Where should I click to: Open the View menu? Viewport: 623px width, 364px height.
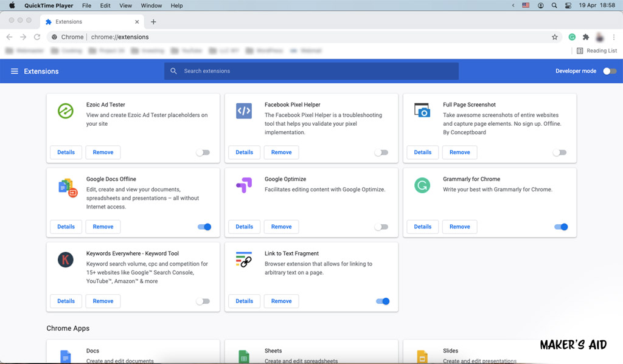[x=125, y=5]
